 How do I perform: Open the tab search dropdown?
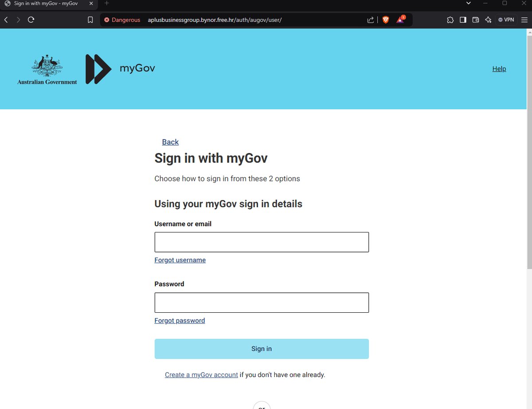click(468, 4)
